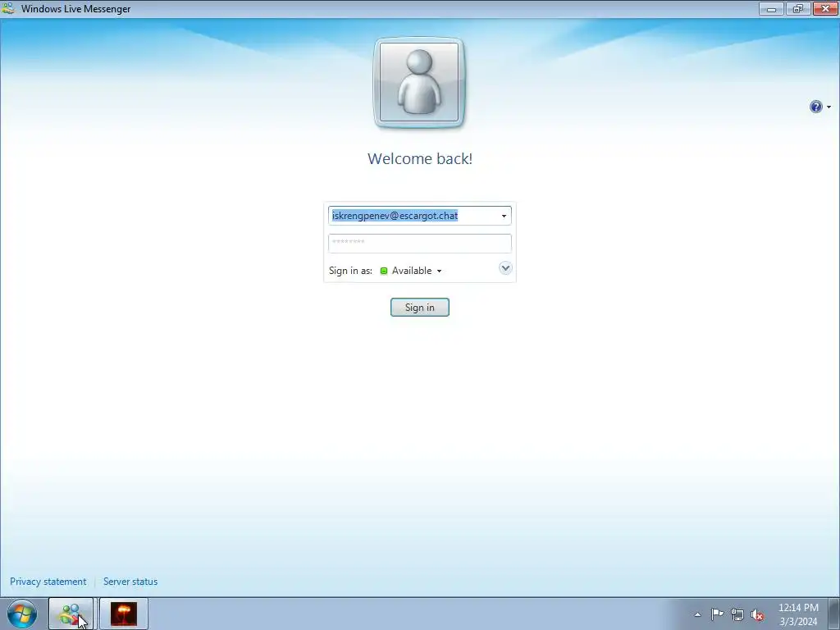The image size is (840, 630).
Task: Click the mushroom cloud taskbar icon
Action: 124,614
